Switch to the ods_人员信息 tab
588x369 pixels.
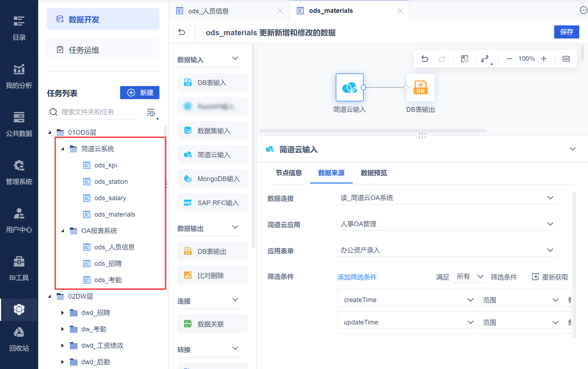209,11
